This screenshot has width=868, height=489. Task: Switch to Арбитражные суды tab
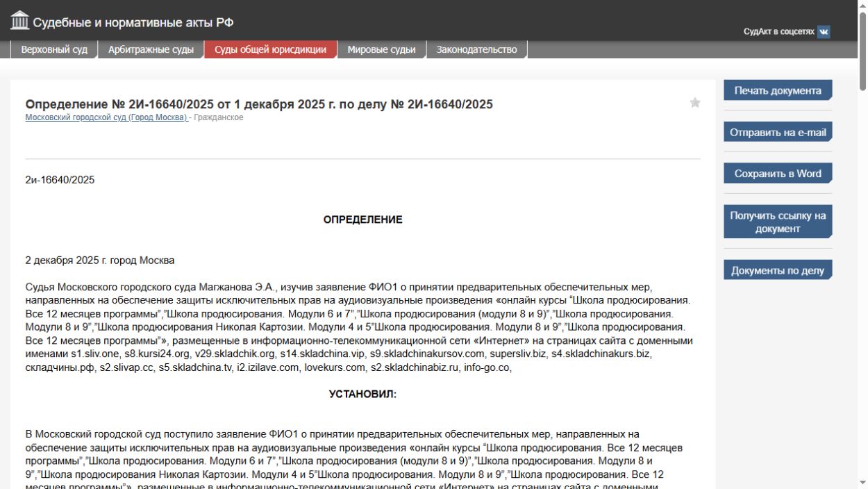tap(151, 49)
